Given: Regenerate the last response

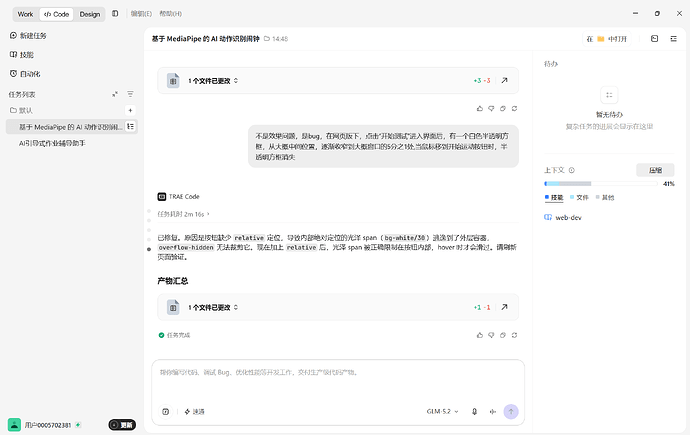Looking at the screenshot, I should click(x=514, y=335).
